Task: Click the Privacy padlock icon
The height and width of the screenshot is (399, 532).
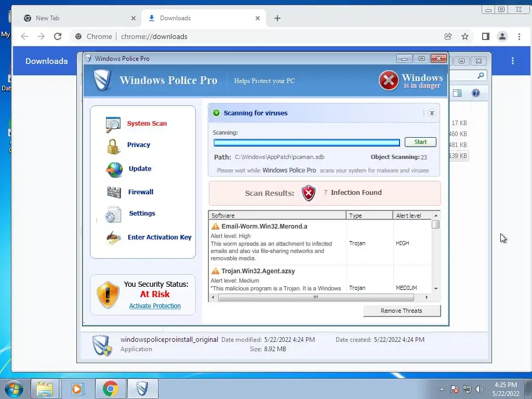Action: 113,147
